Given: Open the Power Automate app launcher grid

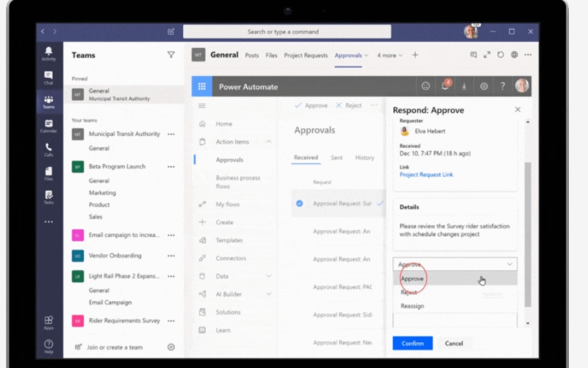Looking at the screenshot, I should pos(201,86).
